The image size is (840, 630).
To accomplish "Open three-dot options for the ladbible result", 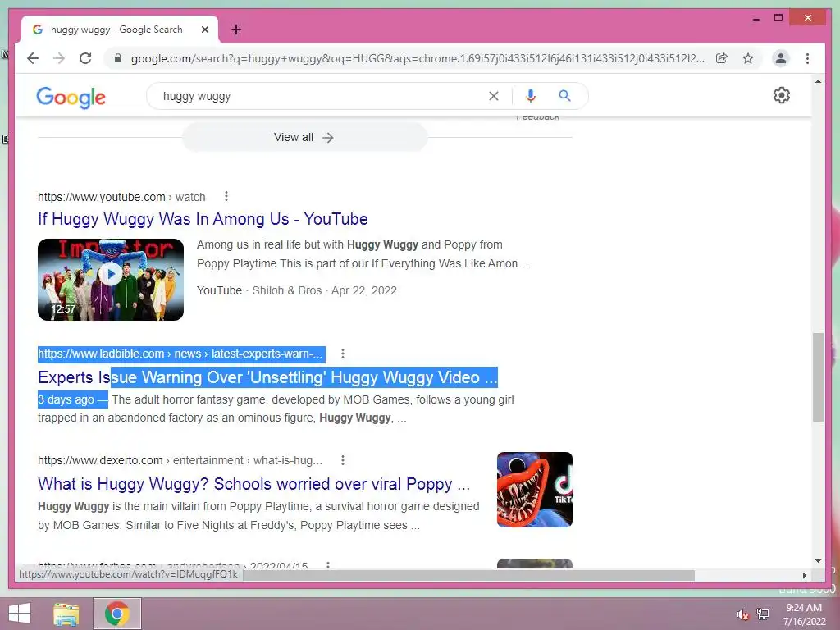I will click(343, 354).
